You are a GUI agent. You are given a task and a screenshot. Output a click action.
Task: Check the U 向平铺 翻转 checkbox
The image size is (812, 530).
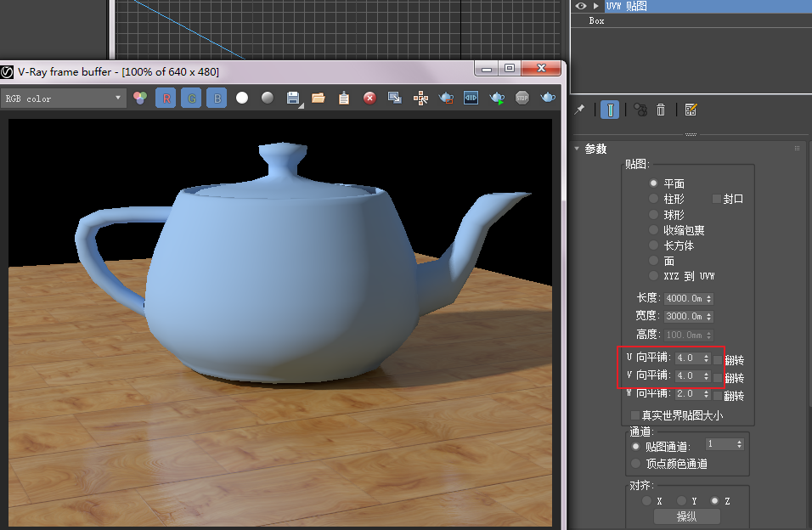tap(718, 359)
